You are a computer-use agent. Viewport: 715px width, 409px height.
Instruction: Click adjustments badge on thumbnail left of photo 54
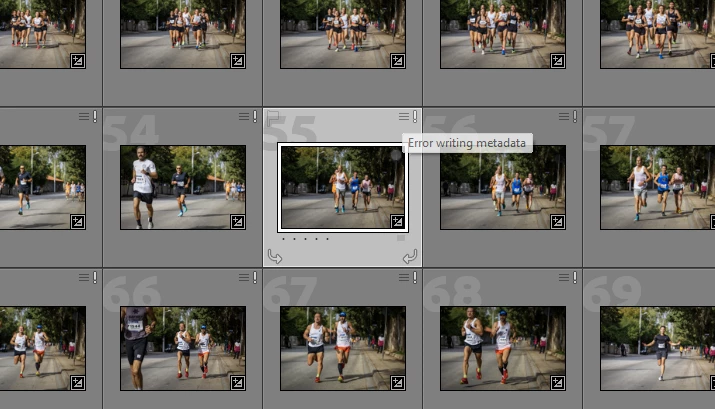[x=78, y=222]
